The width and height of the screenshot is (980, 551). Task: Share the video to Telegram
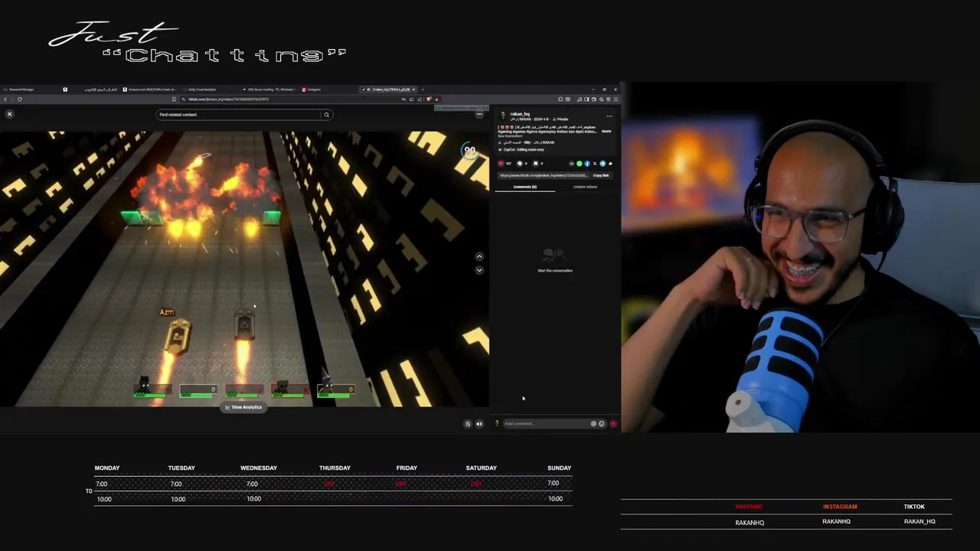(x=603, y=164)
